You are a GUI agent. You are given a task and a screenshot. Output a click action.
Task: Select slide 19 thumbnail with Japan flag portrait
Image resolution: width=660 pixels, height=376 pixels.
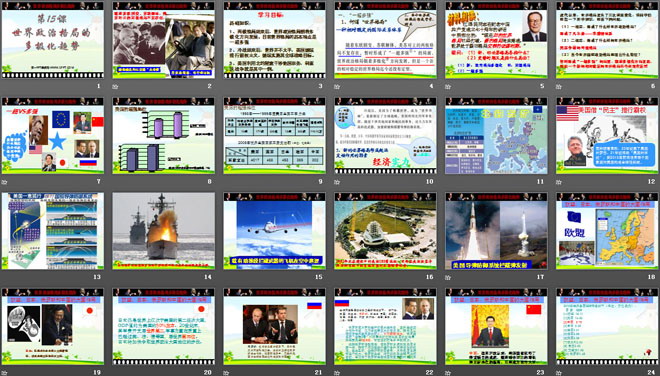(x=53, y=326)
